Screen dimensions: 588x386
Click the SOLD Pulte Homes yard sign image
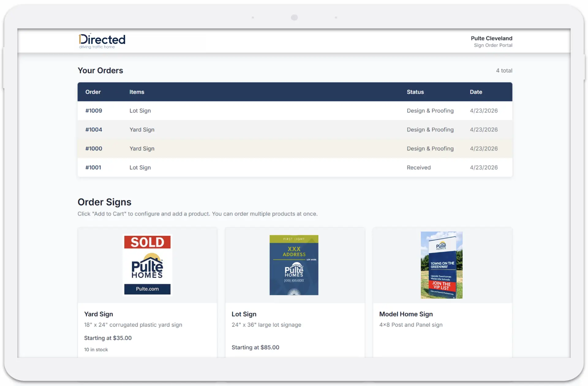pos(147,265)
